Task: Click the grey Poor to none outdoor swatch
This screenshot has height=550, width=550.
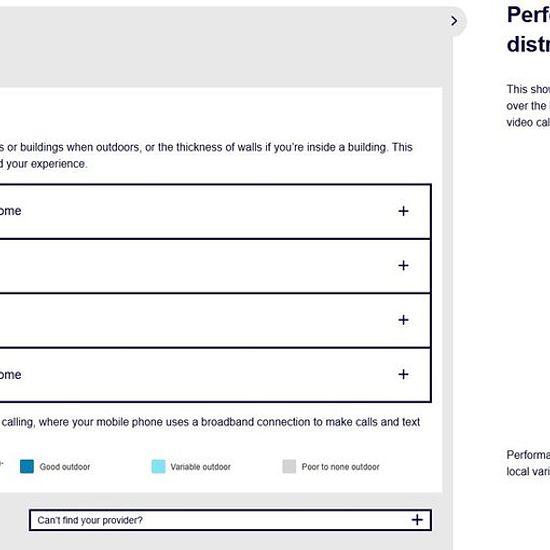Action: coord(289,467)
